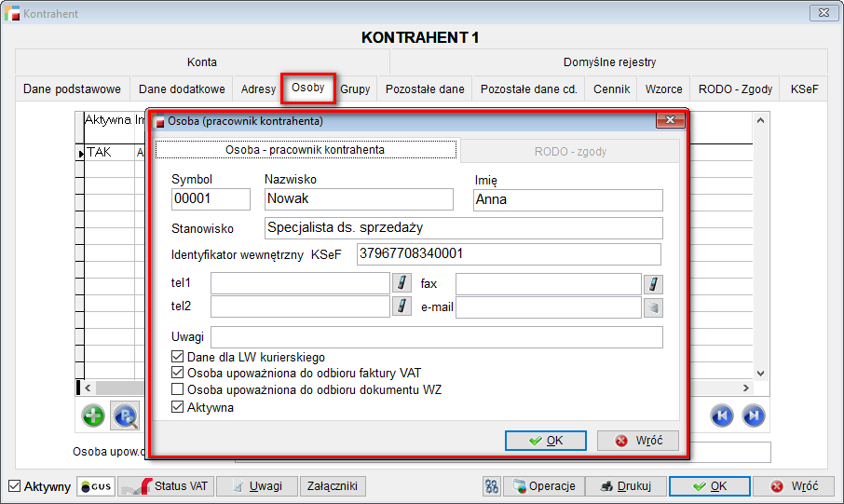Open the Operacje button menu
The height and width of the screenshot is (504, 844).
pyautogui.click(x=547, y=486)
